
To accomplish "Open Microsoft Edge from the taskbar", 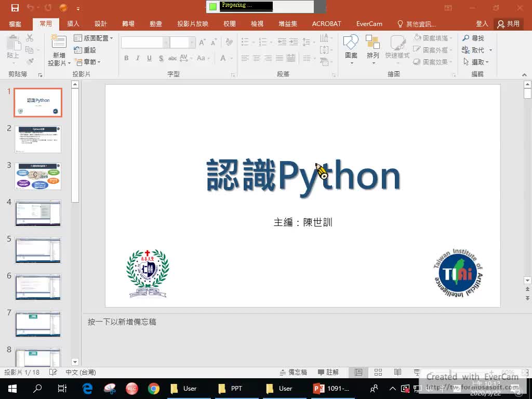I will 87,389.
